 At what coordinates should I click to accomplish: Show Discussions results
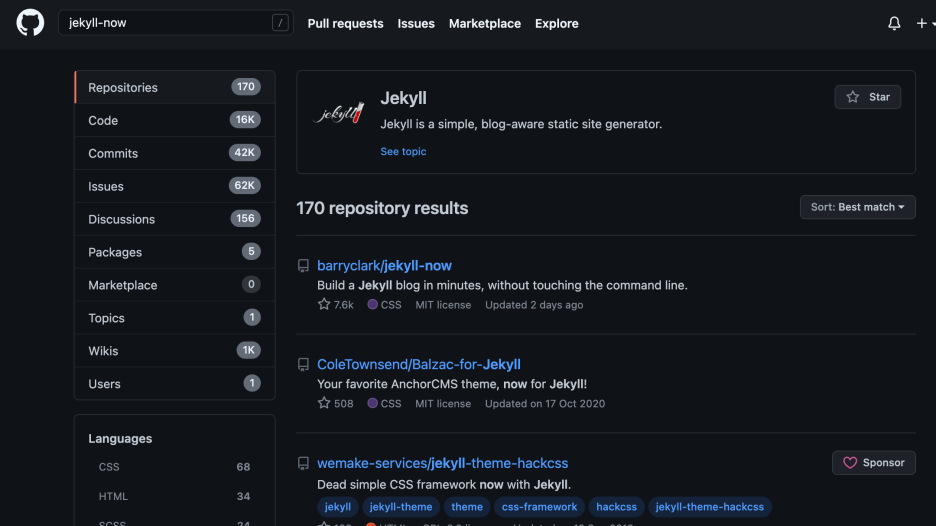174,219
